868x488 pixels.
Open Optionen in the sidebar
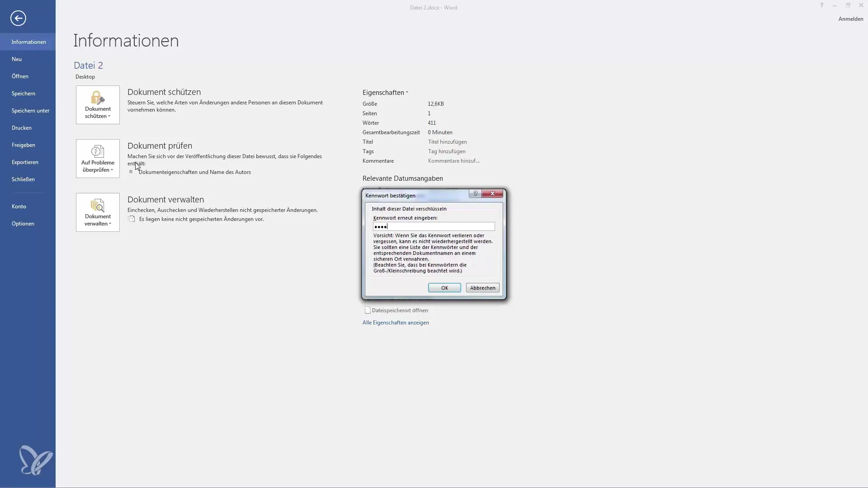(x=28, y=224)
